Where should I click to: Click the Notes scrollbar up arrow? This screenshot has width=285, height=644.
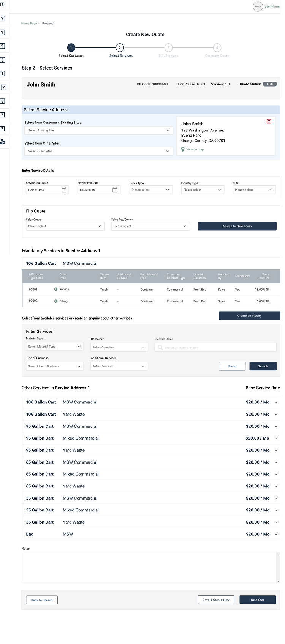point(278,554)
